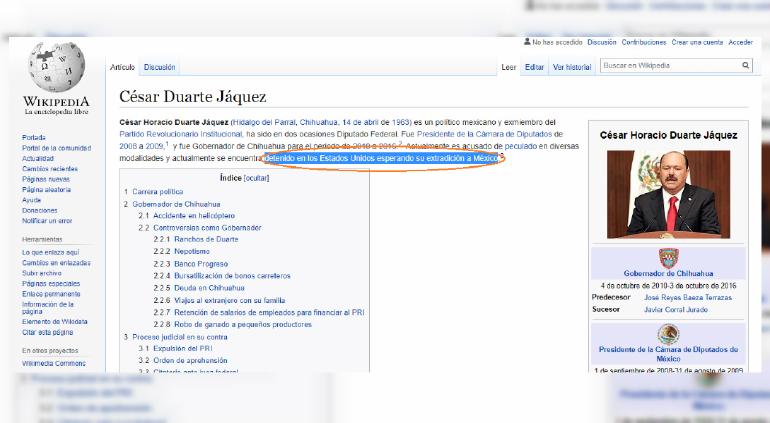Jump to 'Accidente en helicóptero' section
This screenshot has height=423, width=770.
(194, 216)
